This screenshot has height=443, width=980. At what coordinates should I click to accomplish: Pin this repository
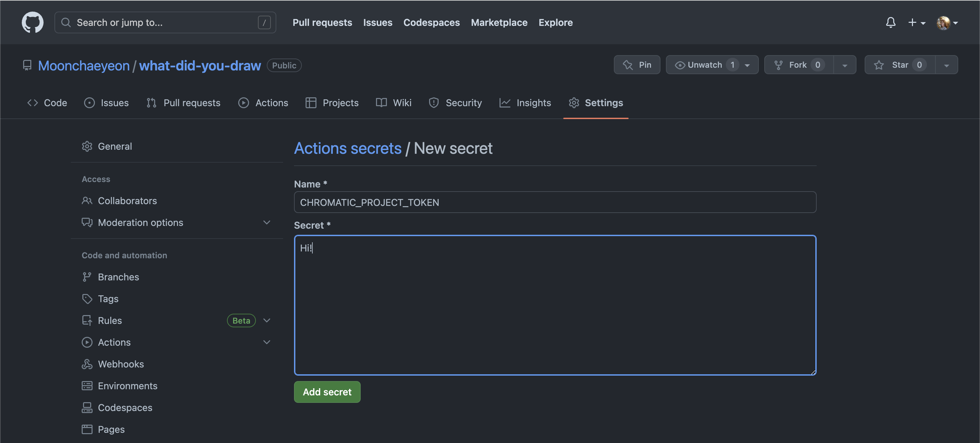coord(637,65)
